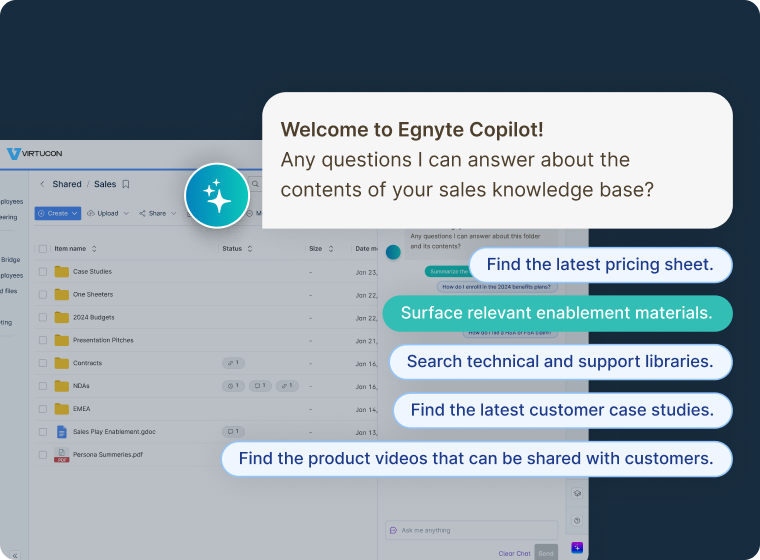
Task: Click the Shared breadcrumb
Action: coord(67,184)
